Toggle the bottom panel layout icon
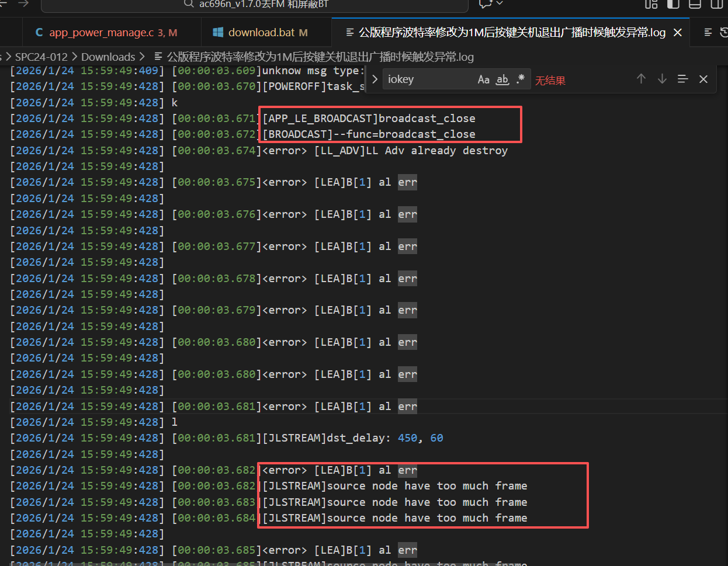Screen dimensions: 728x566 695,4
